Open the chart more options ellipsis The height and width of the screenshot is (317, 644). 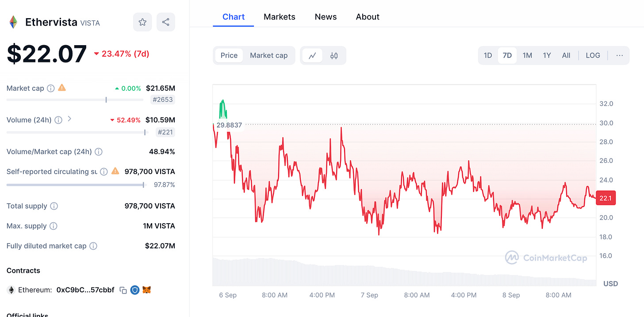(620, 56)
